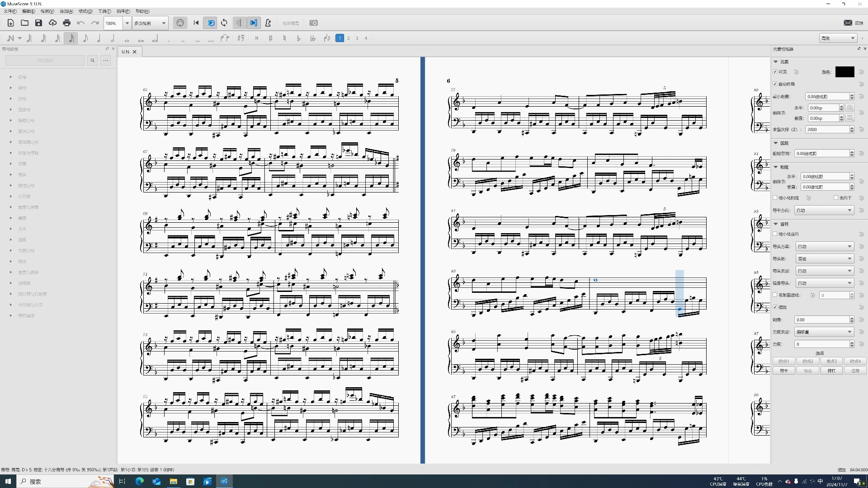Select voice 1 button

[x=340, y=38]
